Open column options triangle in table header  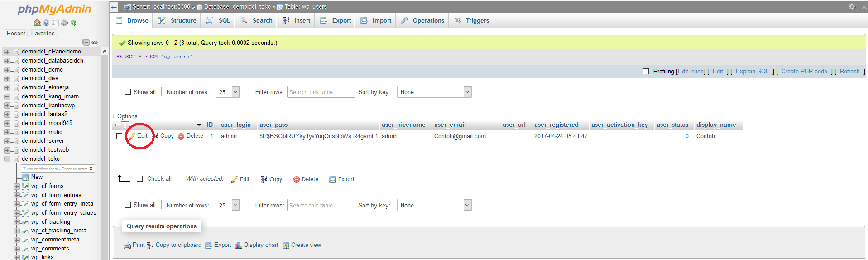[x=199, y=125]
